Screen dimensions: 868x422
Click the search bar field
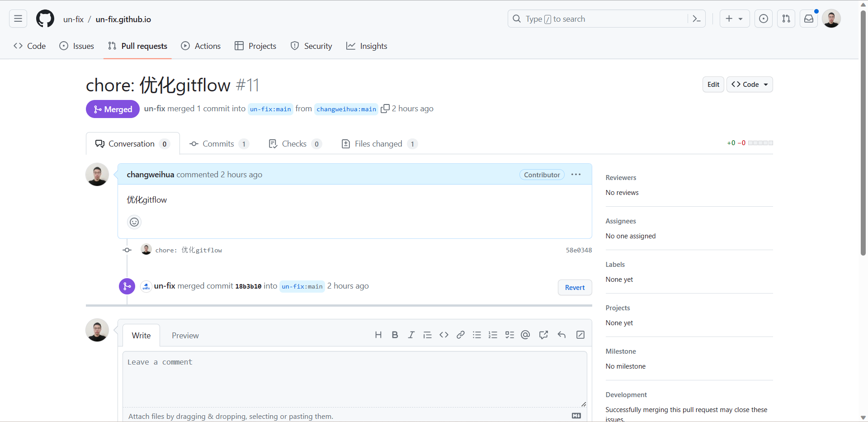point(601,19)
